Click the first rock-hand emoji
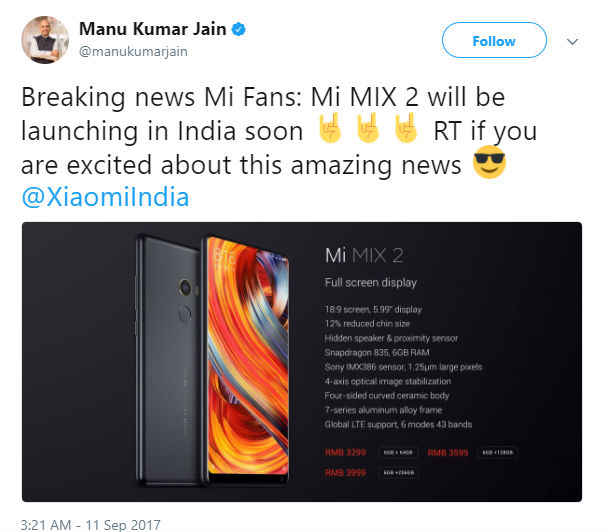The image size is (608, 532). click(329, 128)
